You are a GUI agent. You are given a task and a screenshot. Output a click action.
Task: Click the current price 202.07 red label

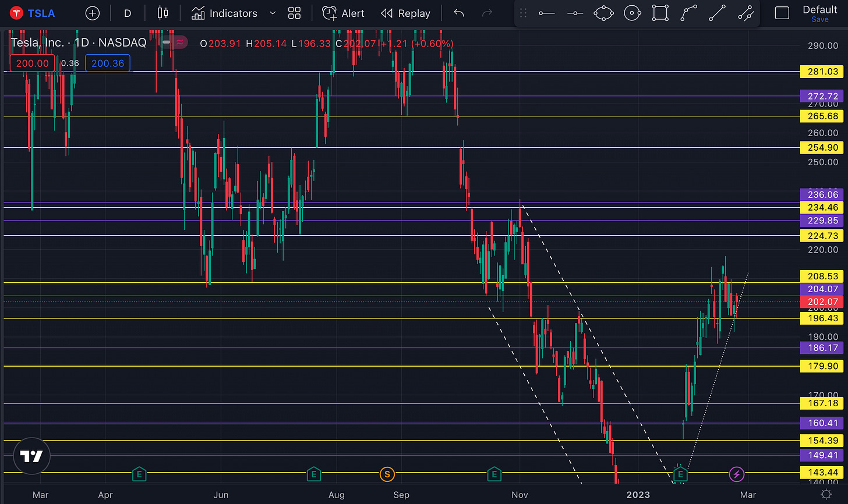coord(823,301)
